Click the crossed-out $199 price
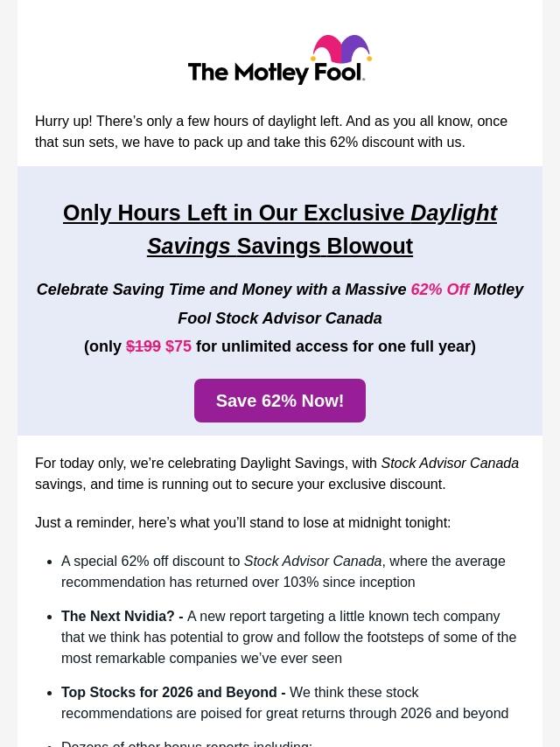The height and width of the screenshot is (747, 560). click(x=143, y=346)
